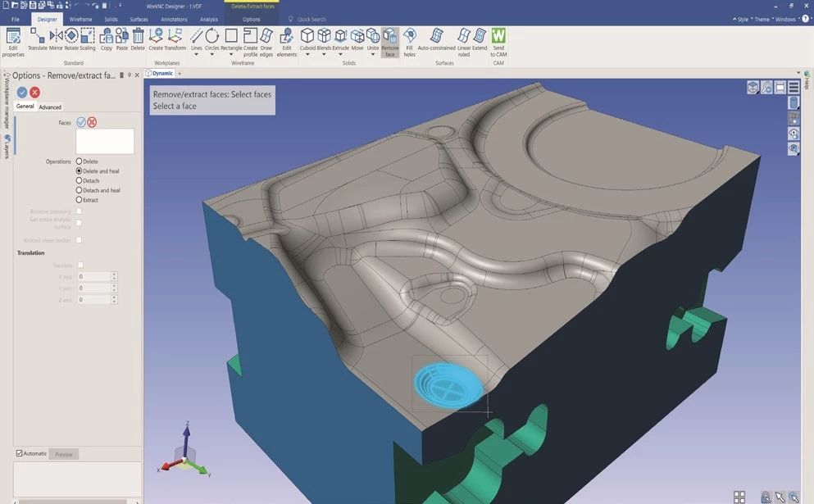Select the Rotate tool
This screenshot has height=504, width=814.
tap(71, 40)
